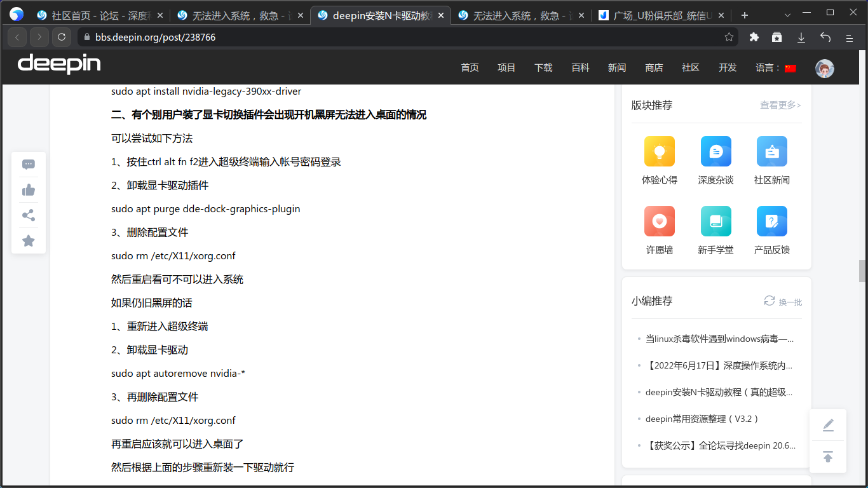This screenshot has height=488, width=868.
Task: Click the text sudo apt install nvidia-legacy-390xx-driver
Action: [207, 91]
